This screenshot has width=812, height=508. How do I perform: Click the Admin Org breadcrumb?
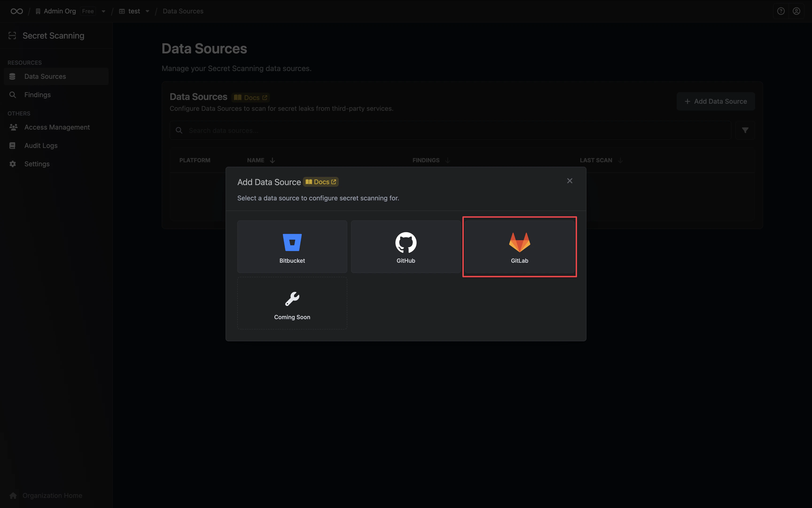tap(60, 11)
